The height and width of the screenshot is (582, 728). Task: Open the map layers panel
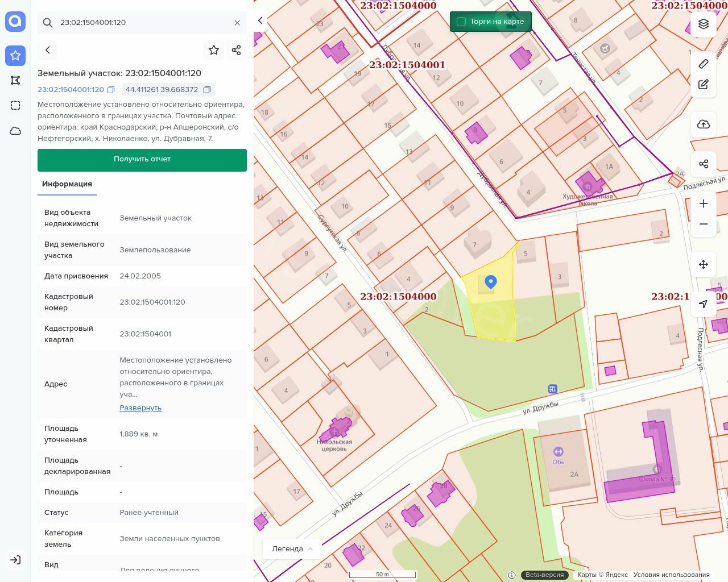coord(704,24)
